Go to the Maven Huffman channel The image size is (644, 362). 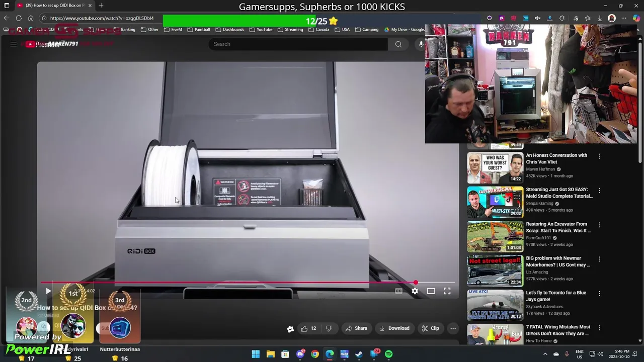point(540,169)
